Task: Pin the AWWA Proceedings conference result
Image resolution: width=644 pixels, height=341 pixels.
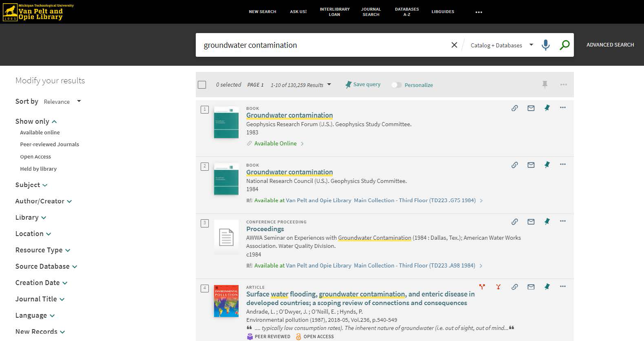Action: pyautogui.click(x=547, y=221)
